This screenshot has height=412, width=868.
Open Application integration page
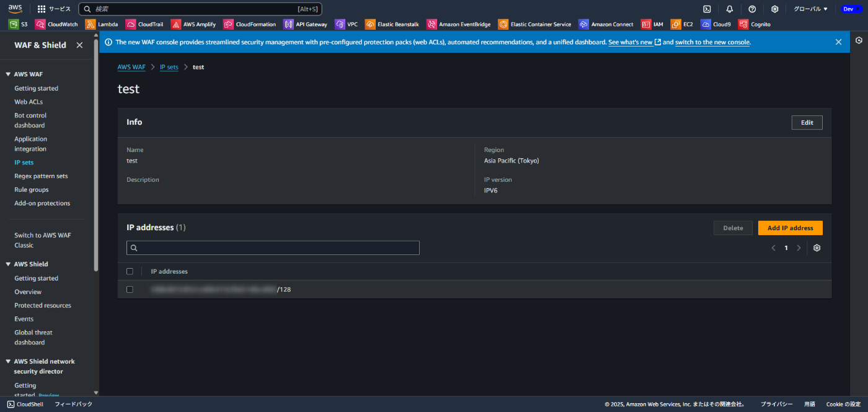31,144
